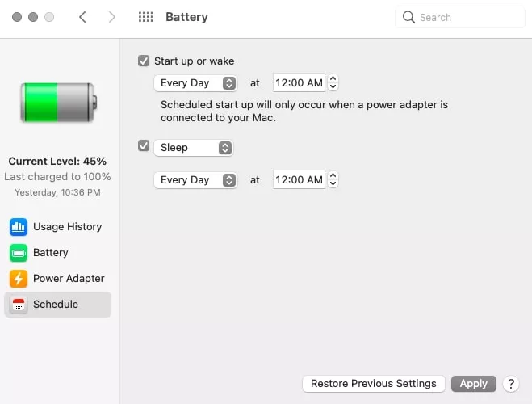The width and height of the screenshot is (532, 404).
Task: Go back with the left chevron
Action: click(82, 17)
